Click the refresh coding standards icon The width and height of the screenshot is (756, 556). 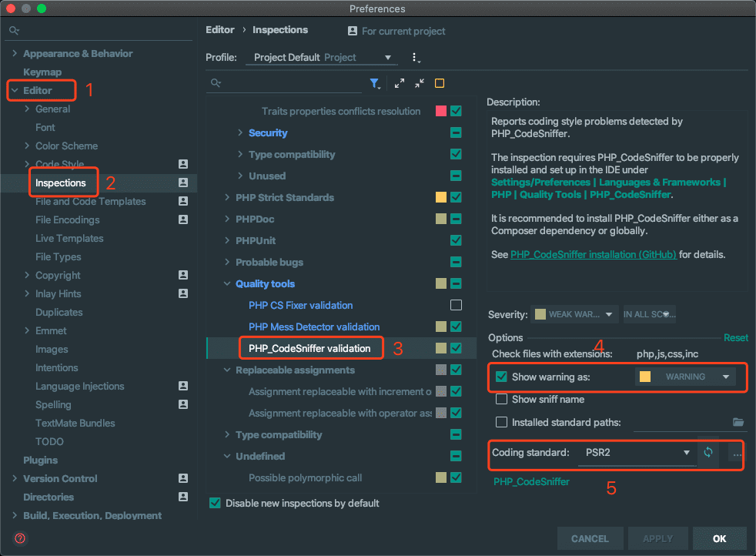pyautogui.click(x=707, y=452)
